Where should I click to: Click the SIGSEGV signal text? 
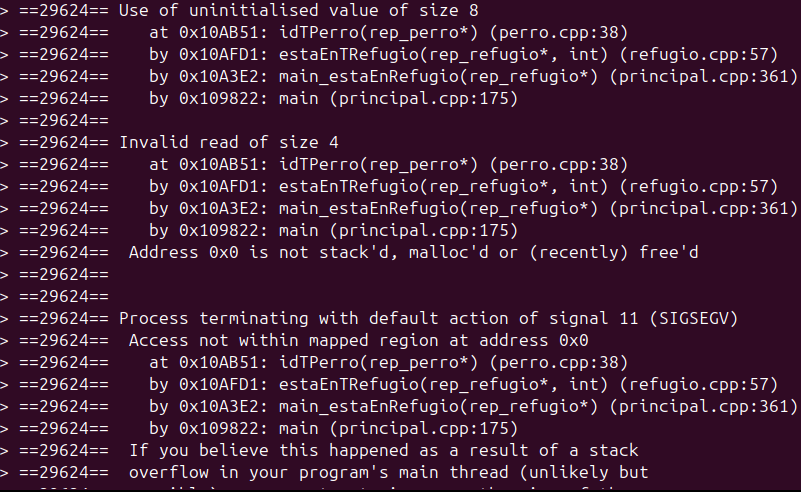click(x=694, y=319)
